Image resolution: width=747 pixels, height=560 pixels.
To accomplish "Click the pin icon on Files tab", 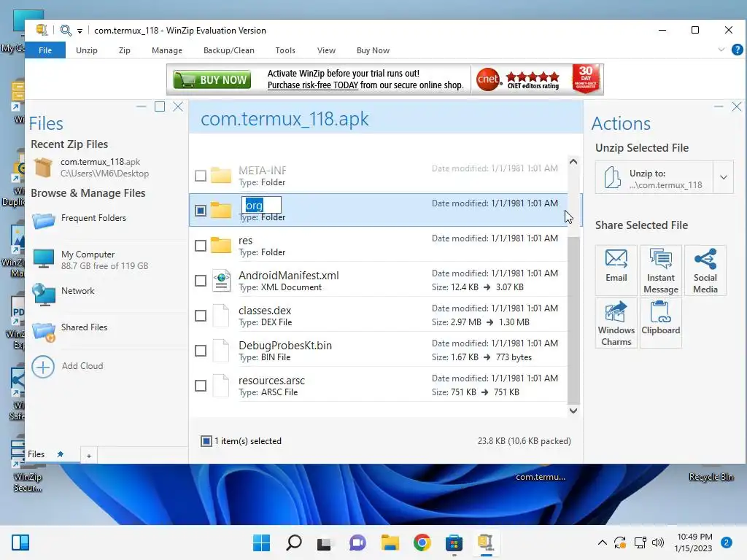I will point(61,454).
